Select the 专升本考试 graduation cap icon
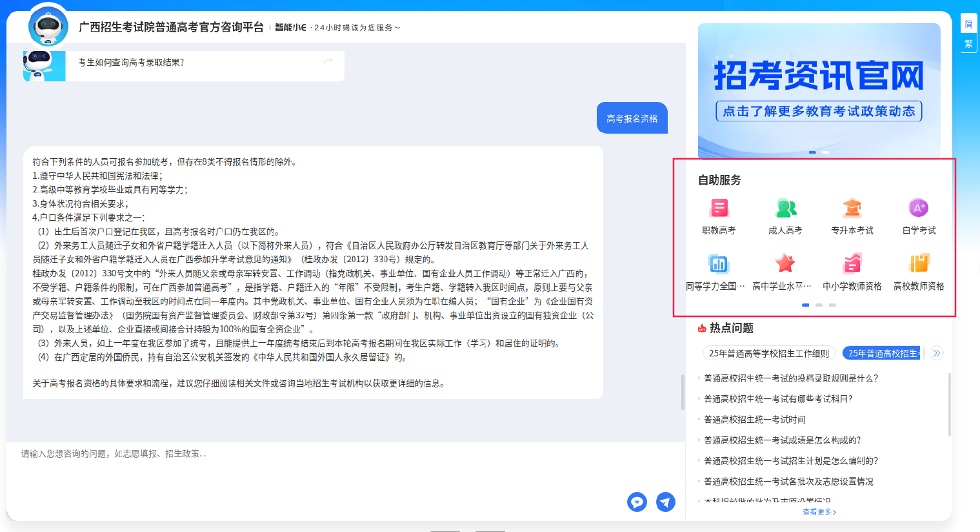The width and height of the screenshot is (980, 532). (852, 209)
